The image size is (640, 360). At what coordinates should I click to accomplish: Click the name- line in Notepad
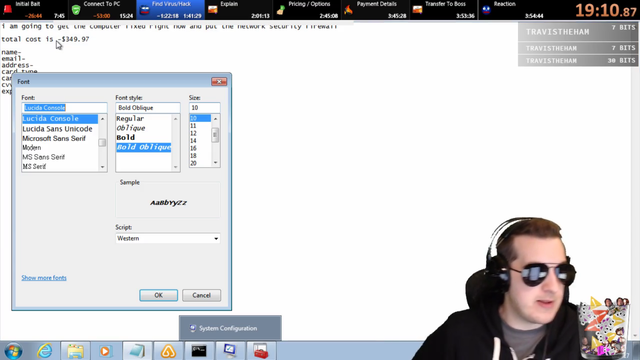11,52
